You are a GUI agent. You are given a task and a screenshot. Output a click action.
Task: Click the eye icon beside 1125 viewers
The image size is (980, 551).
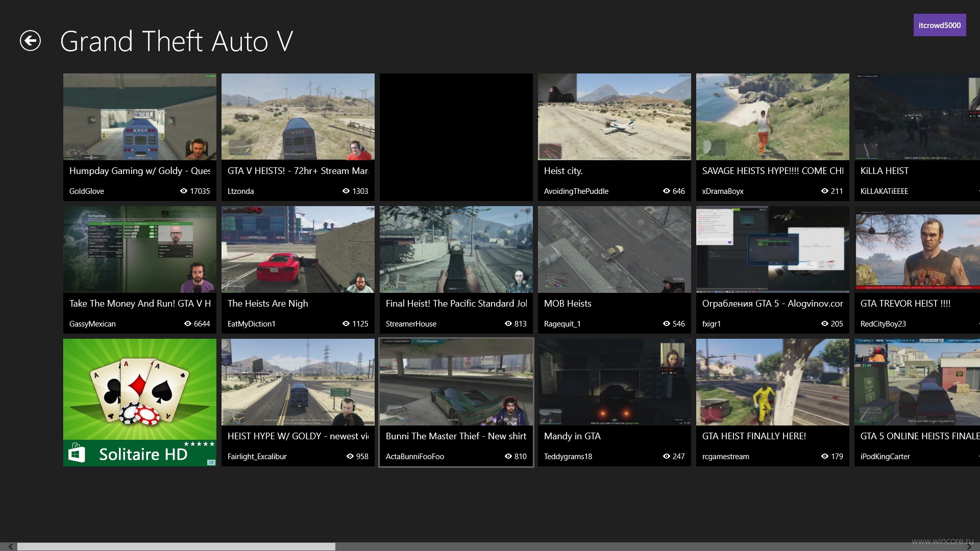pyautogui.click(x=346, y=323)
